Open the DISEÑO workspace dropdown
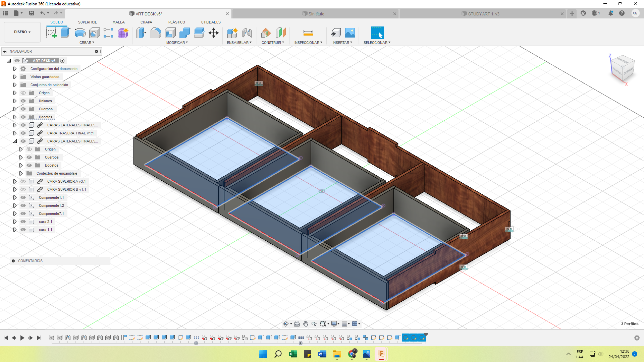Viewport: 644px width, 362px height. (x=22, y=32)
